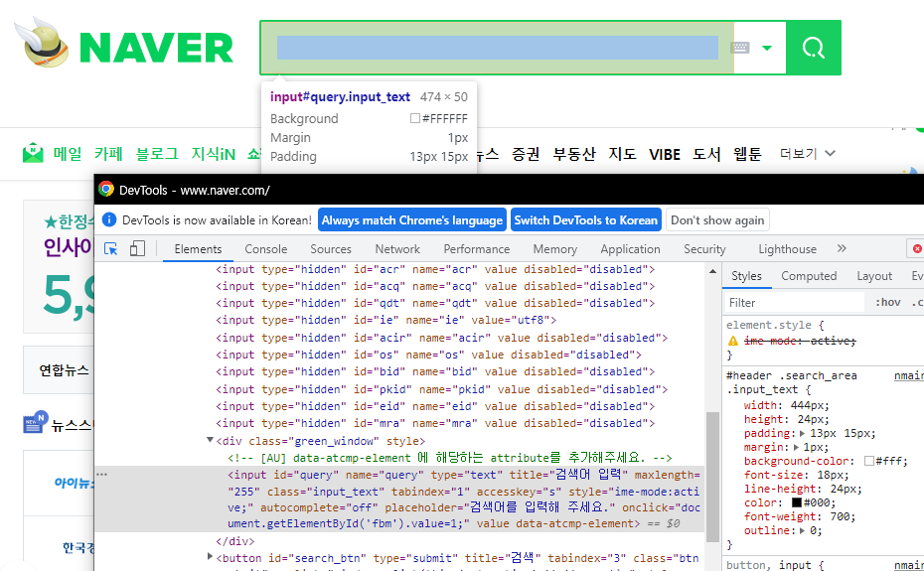The width and height of the screenshot is (924, 571).
Task: Expand the margin shorthand triangle
Action: 796,447
